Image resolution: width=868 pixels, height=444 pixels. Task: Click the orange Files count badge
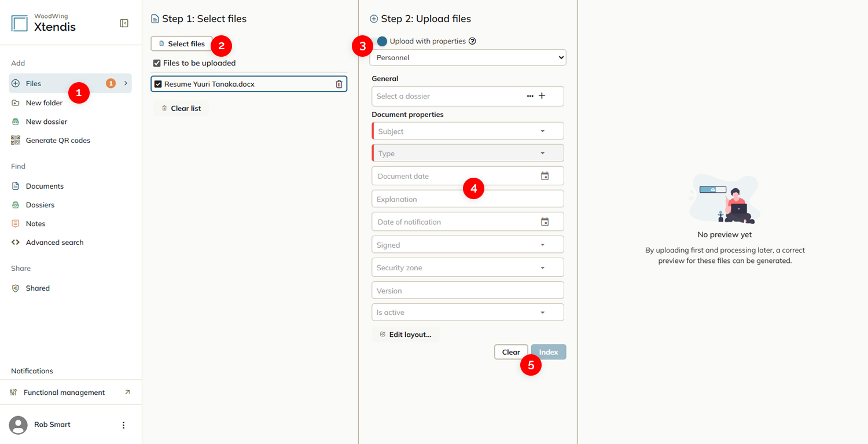tap(111, 83)
